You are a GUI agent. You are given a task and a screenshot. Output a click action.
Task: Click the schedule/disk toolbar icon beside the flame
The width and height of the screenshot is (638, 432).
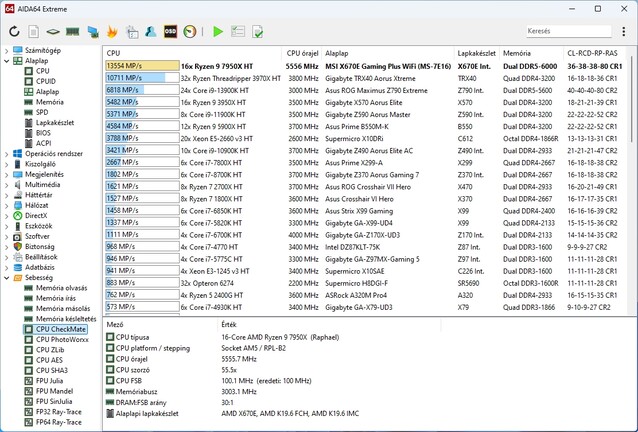coord(132,32)
